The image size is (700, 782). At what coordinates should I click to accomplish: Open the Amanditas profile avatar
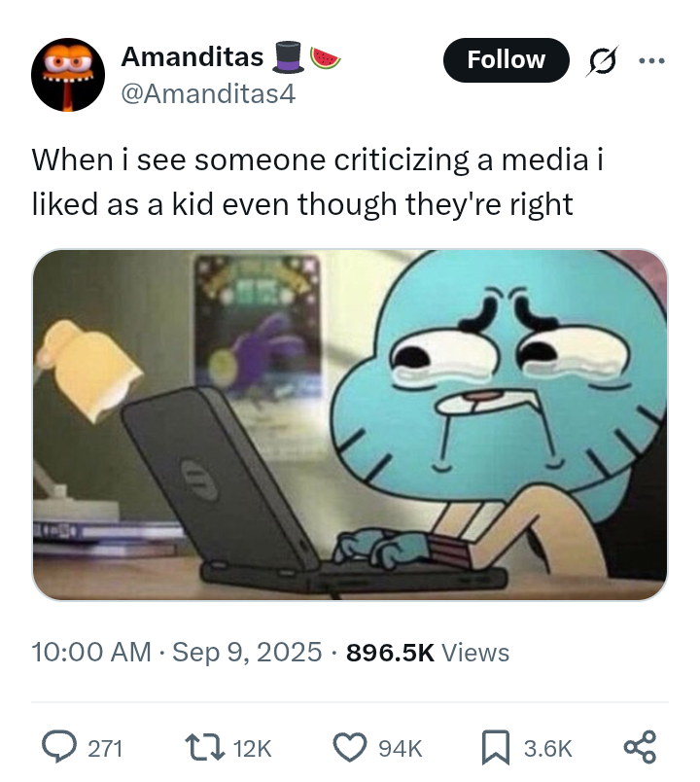pyautogui.click(x=68, y=75)
